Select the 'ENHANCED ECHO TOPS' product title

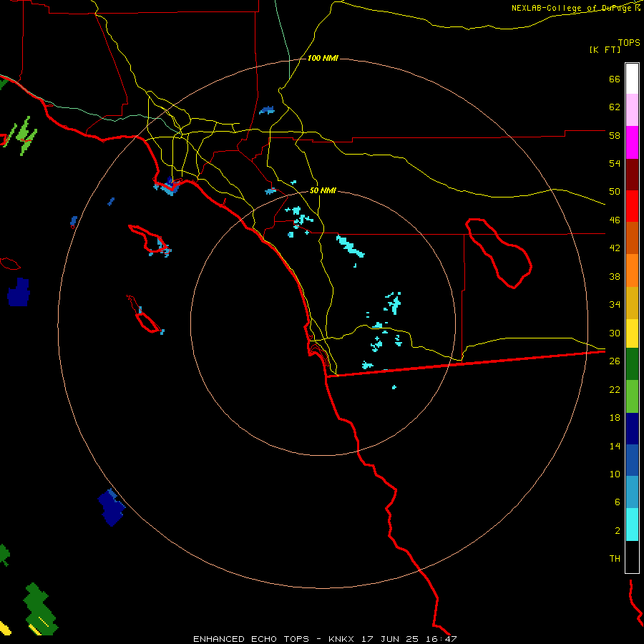251,639
